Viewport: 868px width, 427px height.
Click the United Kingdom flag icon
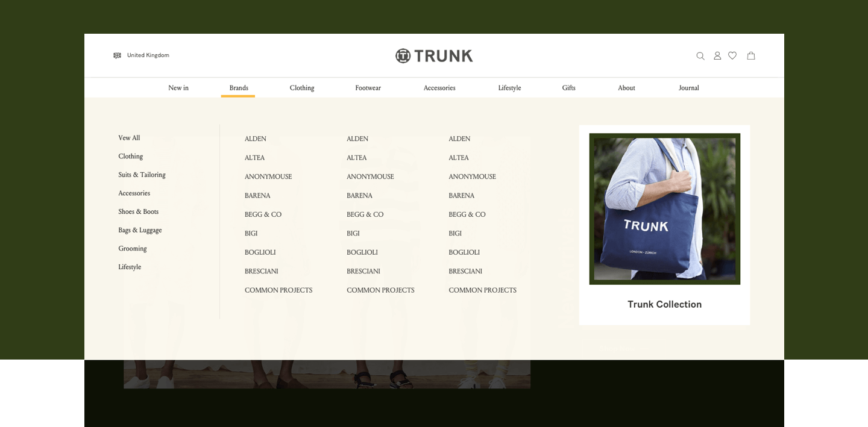117,55
